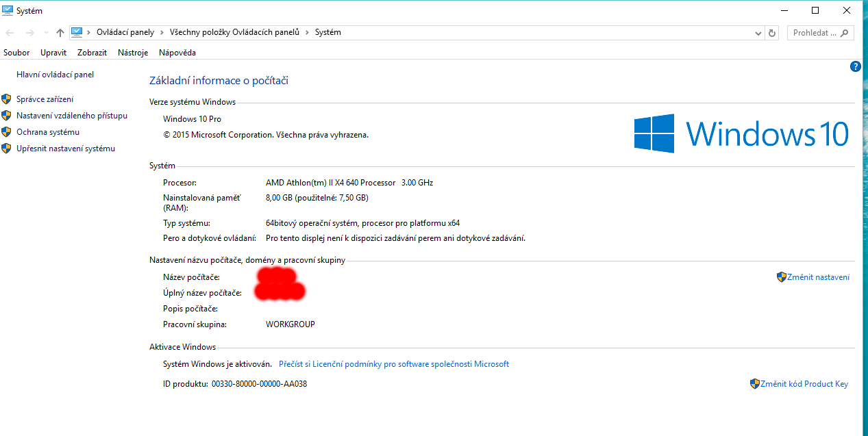Screen dimensions: 868x436
Task: Open the Microsoft license terms link
Action: (393, 364)
